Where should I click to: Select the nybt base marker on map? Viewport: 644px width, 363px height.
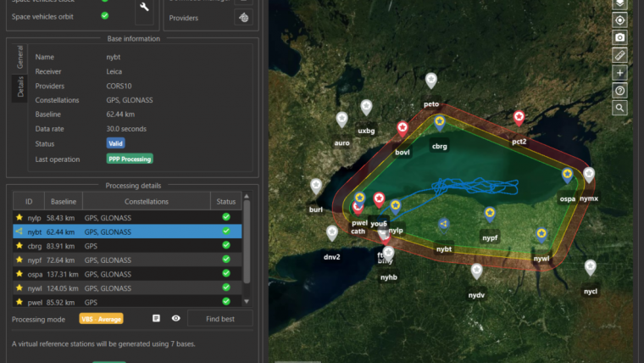pos(443,226)
